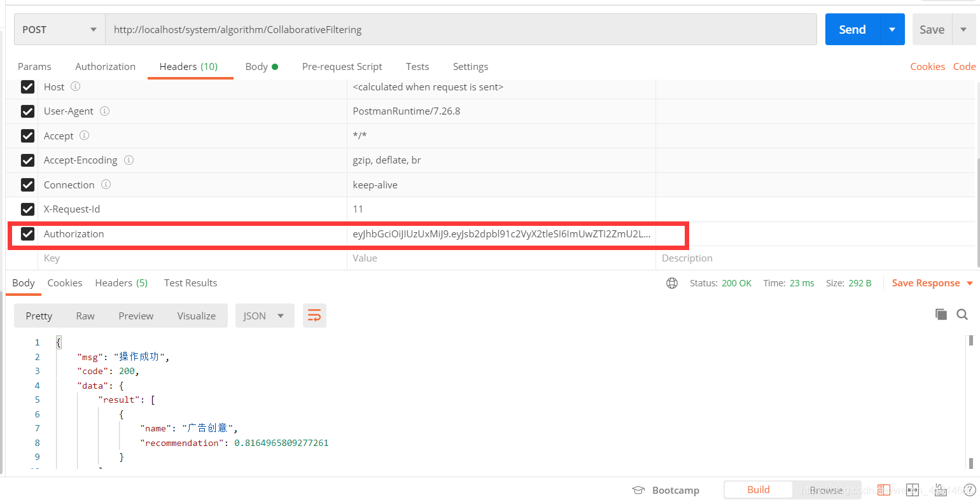Click the Host header info icon
Image resolution: width=980 pixels, height=502 pixels.
pyautogui.click(x=75, y=87)
